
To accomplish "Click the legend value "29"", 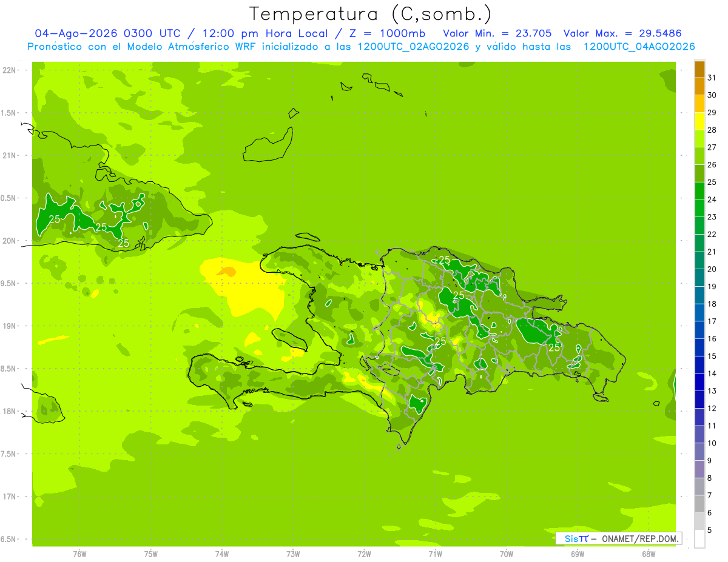I will point(712,112).
